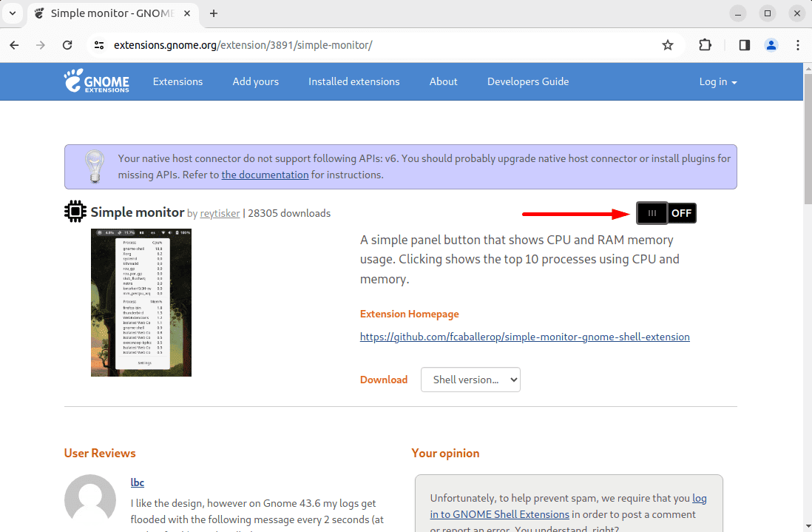
Task: Go to the Add yours page
Action: pyautogui.click(x=255, y=82)
